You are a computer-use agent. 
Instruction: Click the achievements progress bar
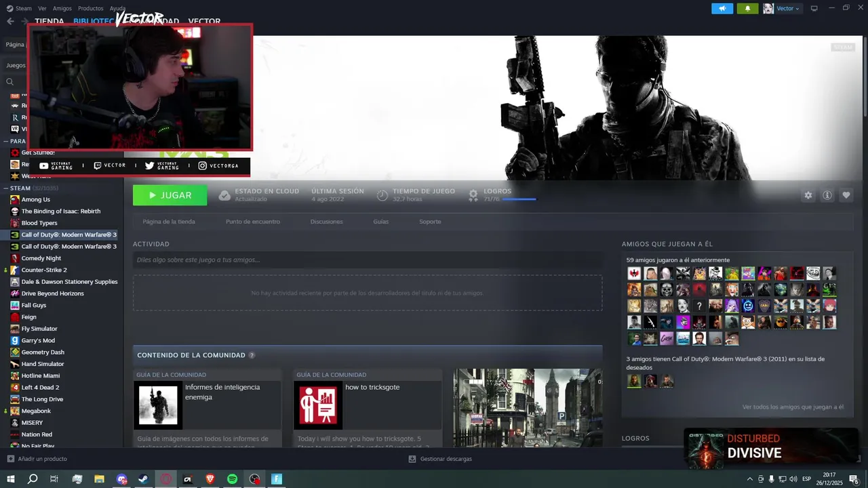point(519,199)
